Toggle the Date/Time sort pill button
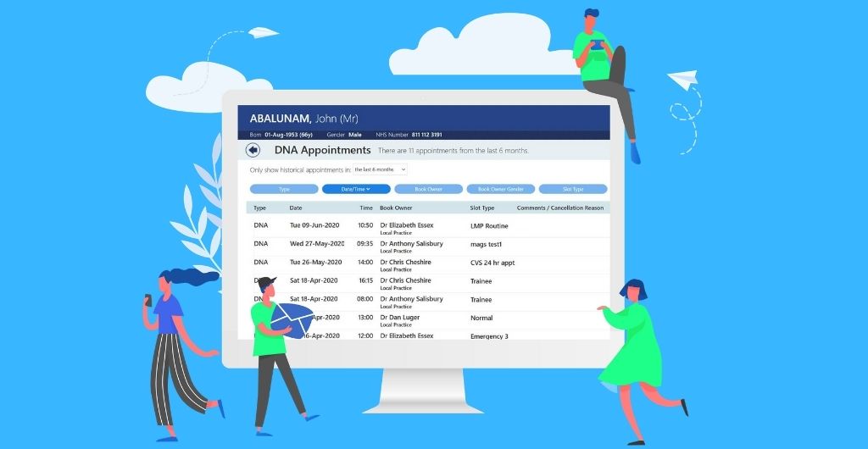 [356, 189]
